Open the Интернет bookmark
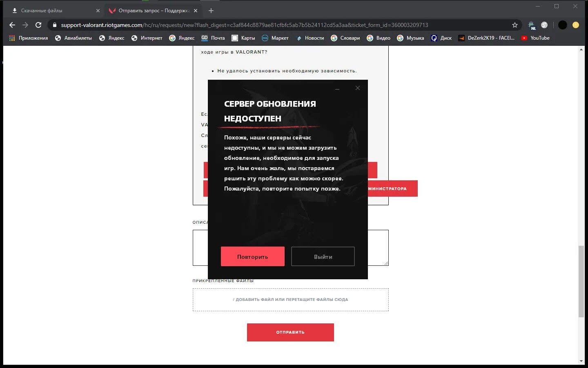This screenshot has height=368, width=588. pos(147,38)
